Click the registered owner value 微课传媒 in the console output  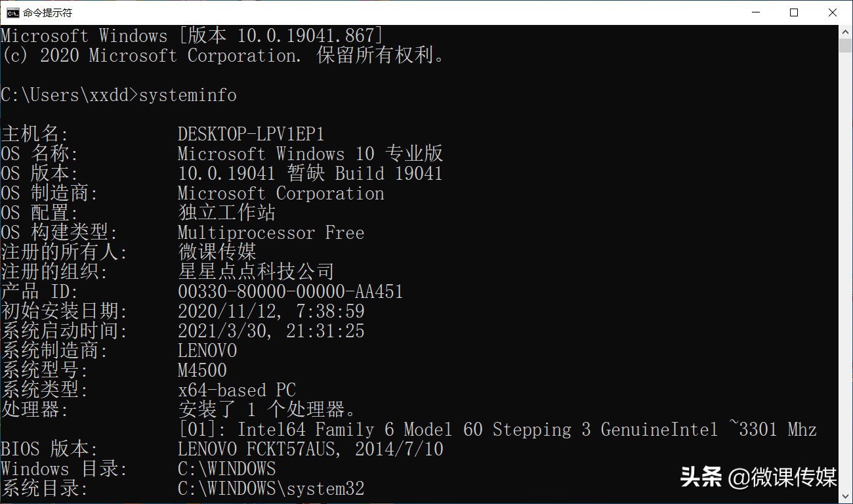[217, 252]
